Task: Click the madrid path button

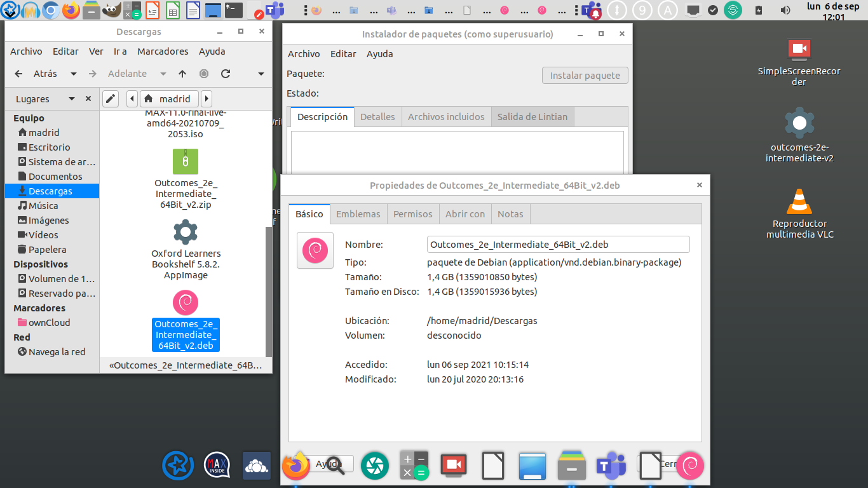Action: (x=169, y=99)
